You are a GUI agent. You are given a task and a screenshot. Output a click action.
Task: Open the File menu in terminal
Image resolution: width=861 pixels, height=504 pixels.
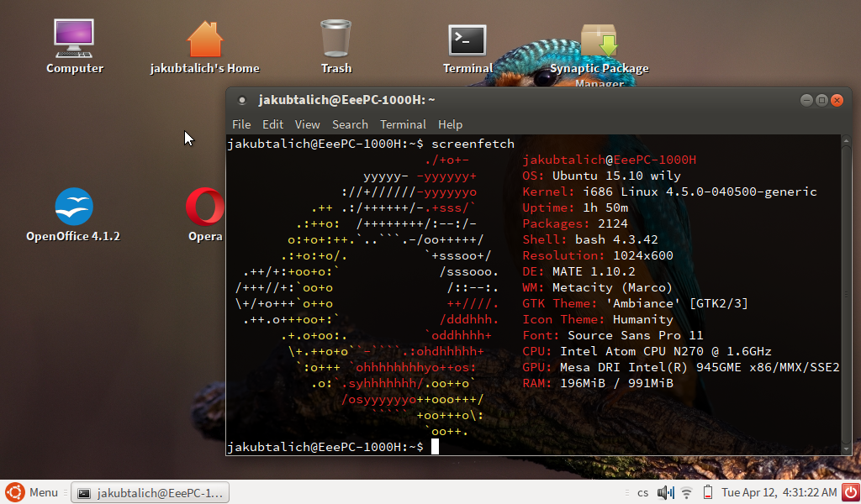241,124
